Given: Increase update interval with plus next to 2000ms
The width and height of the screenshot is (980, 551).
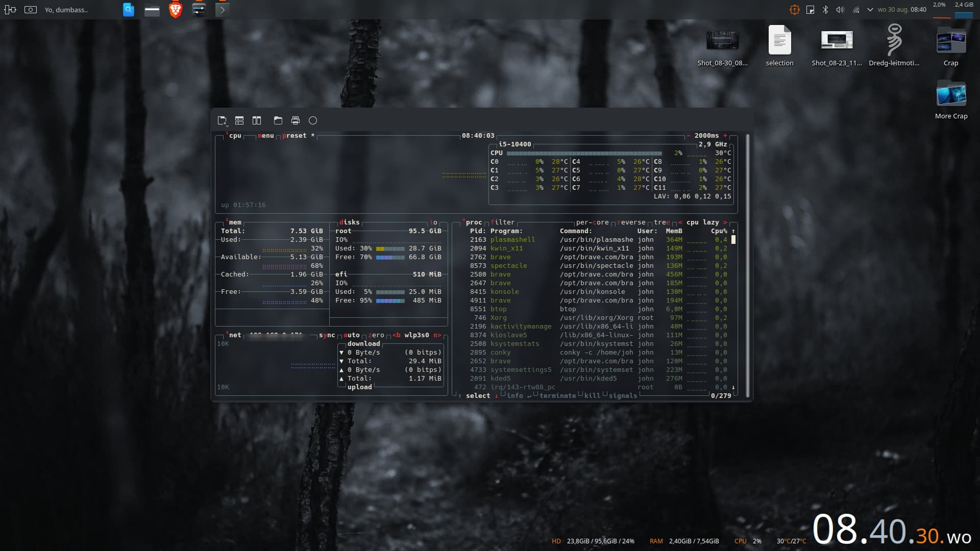Looking at the screenshot, I should click(x=725, y=136).
